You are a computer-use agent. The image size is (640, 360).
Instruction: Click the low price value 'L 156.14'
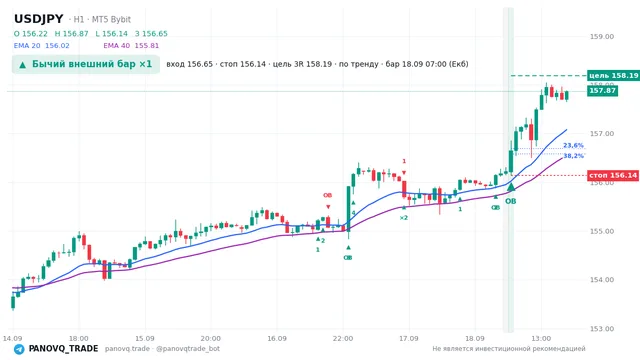point(111,34)
